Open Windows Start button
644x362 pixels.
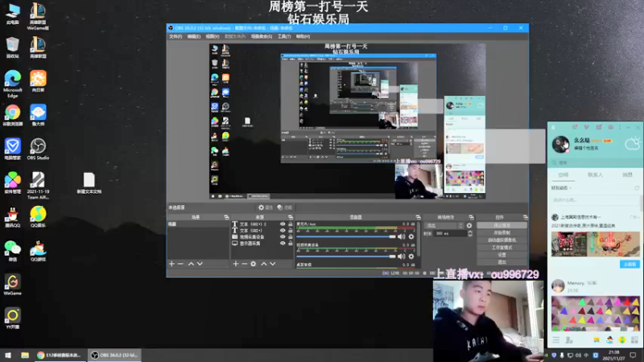[x=8, y=356]
